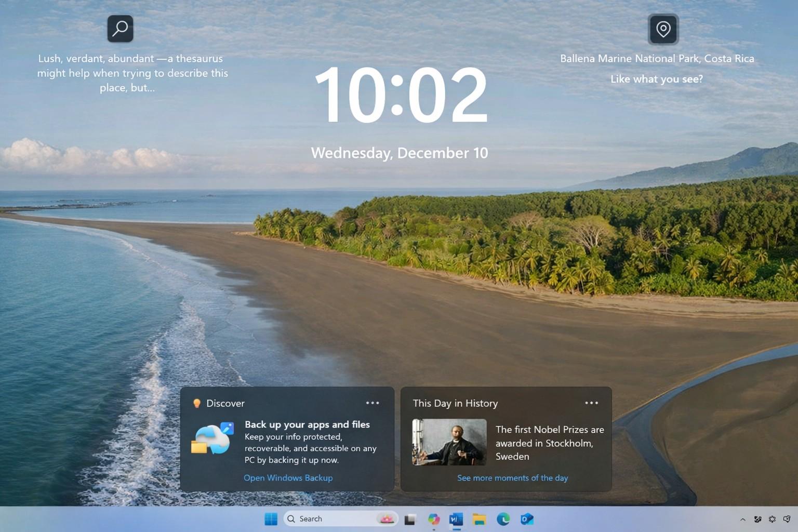Click the Open Windows Backup link
This screenshot has width=798, height=532.
click(288, 478)
